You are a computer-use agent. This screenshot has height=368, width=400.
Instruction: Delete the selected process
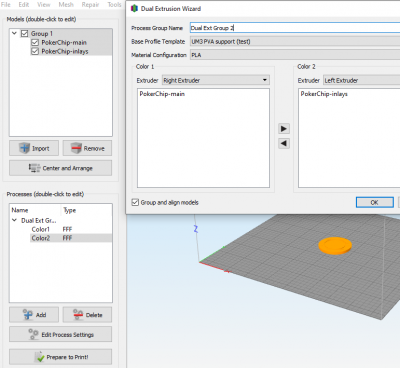(x=87, y=315)
